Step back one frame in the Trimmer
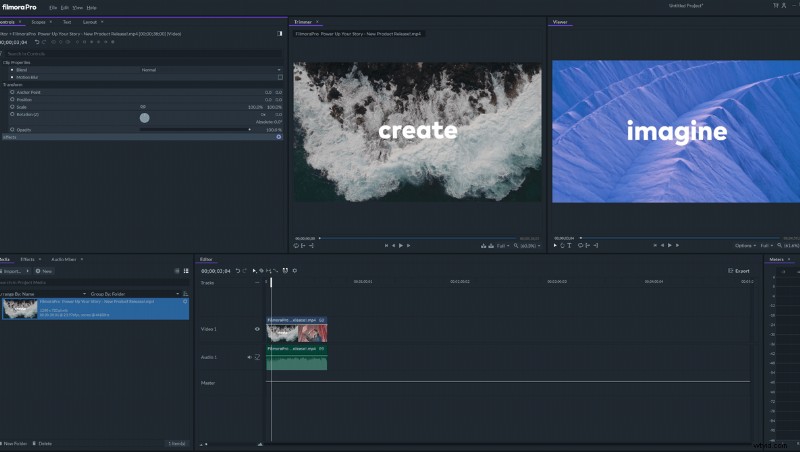This screenshot has height=452, width=800. point(393,245)
